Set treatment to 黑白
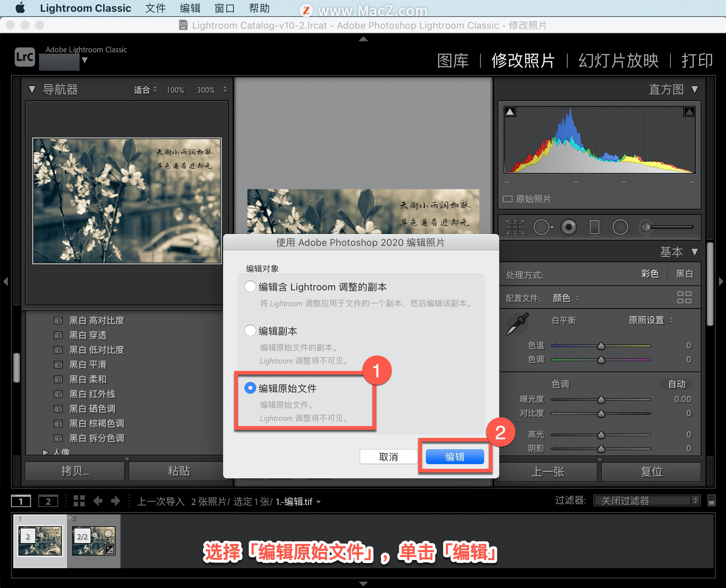Viewport: 726px width, 588px height. (x=684, y=274)
